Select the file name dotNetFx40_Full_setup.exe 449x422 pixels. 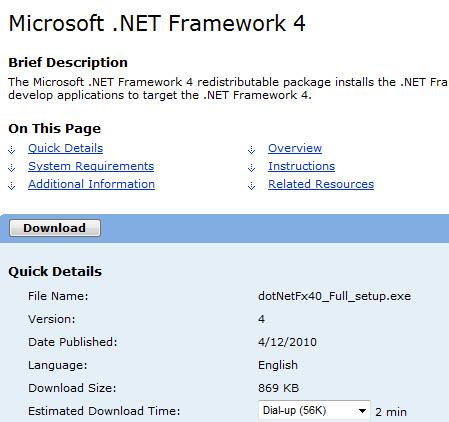point(334,296)
